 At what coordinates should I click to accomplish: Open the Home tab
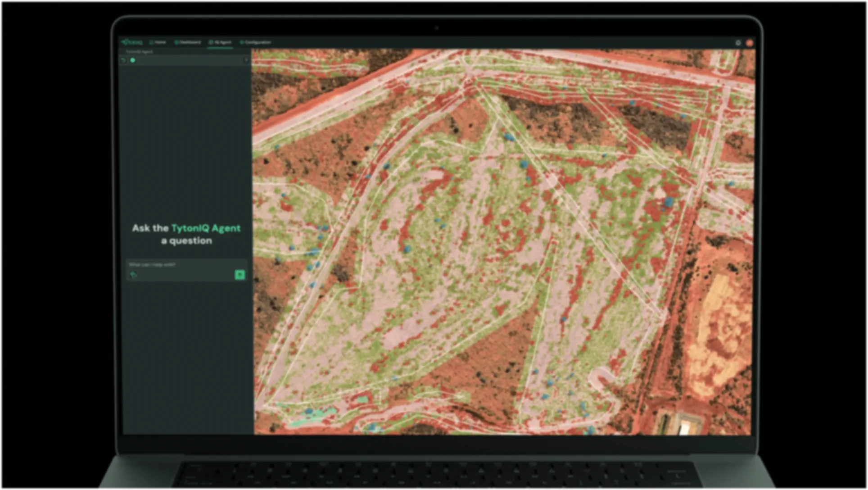(x=158, y=42)
